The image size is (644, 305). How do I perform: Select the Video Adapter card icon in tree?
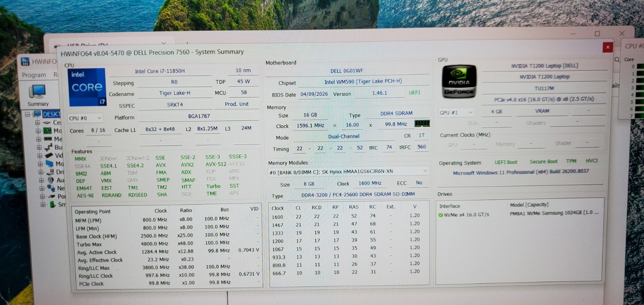point(49,155)
